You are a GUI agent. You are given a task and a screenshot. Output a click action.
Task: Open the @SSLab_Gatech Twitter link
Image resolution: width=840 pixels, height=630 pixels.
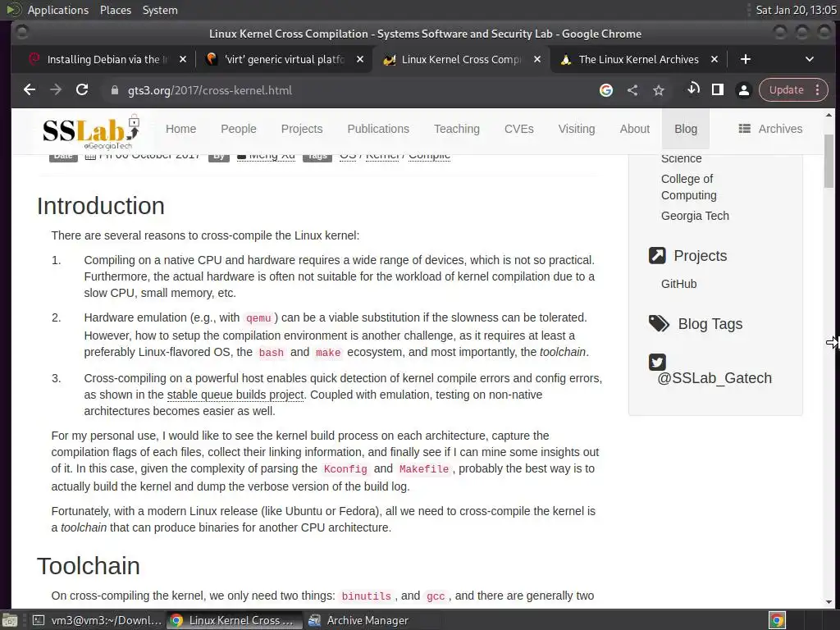coord(714,378)
